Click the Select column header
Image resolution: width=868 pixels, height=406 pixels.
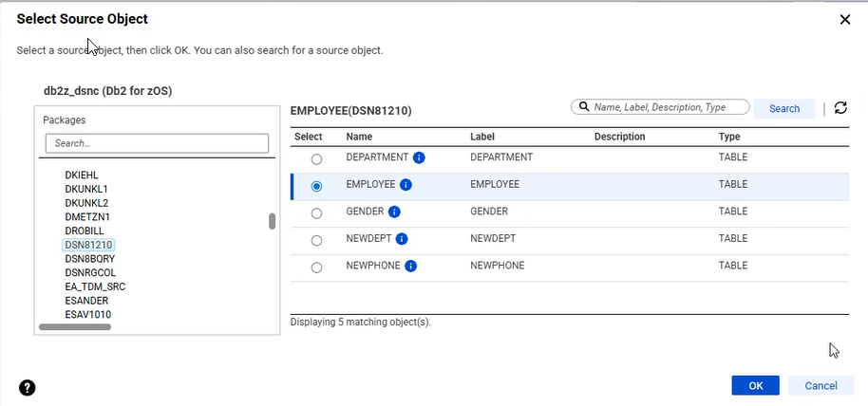tap(309, 137)
